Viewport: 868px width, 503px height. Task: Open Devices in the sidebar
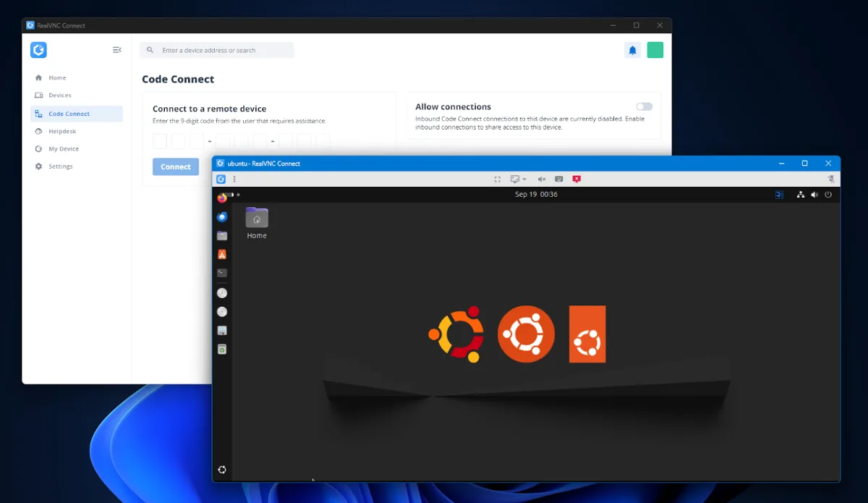tap(77, 96)
